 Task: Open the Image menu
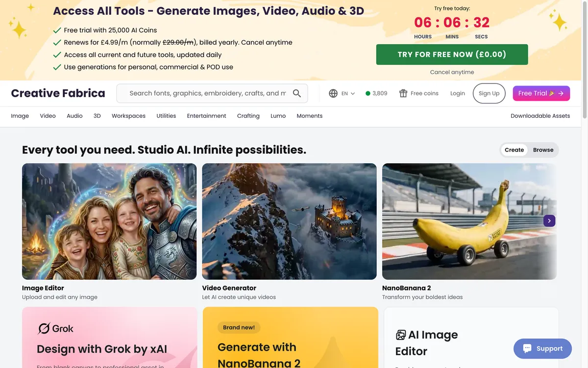tap(20, 116)
